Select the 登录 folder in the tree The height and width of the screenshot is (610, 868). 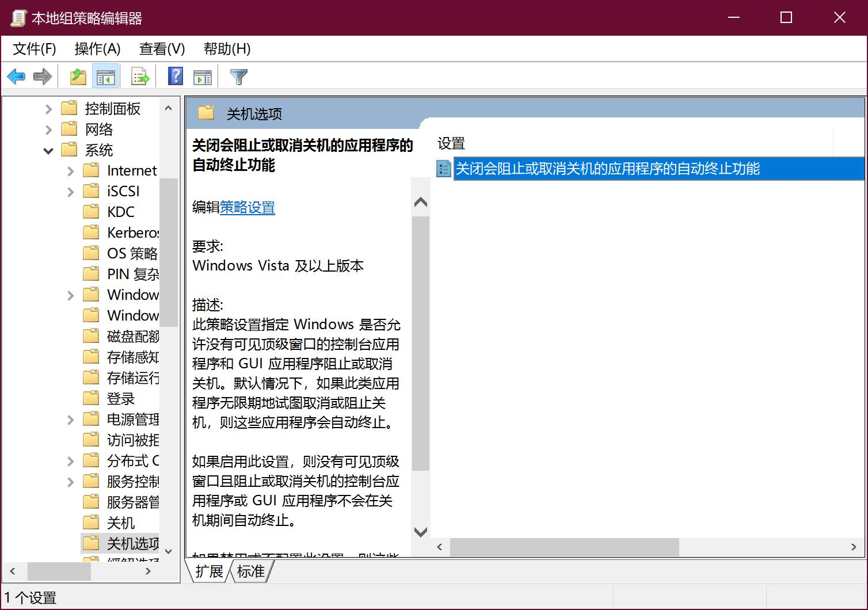click(120, 398)
